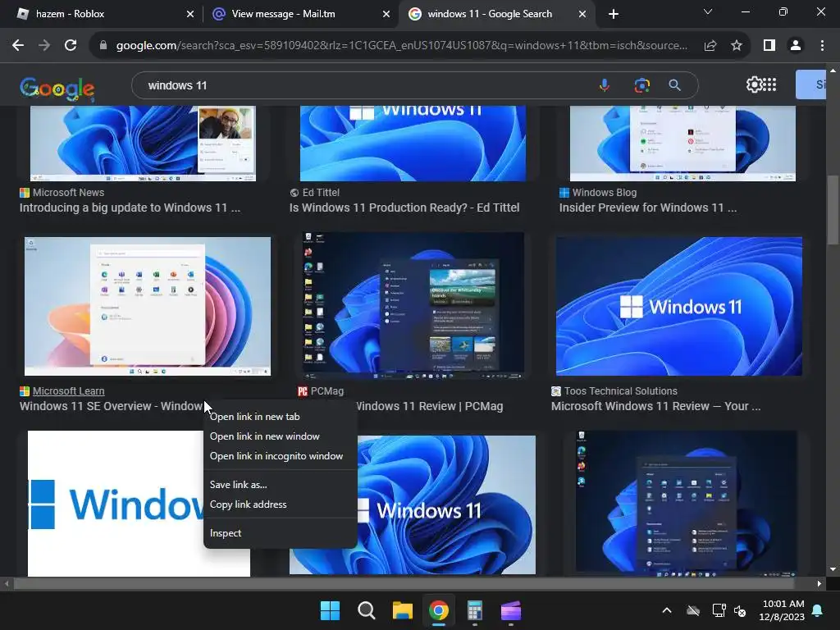Open the Windows Blog thumbnail image

682,144
